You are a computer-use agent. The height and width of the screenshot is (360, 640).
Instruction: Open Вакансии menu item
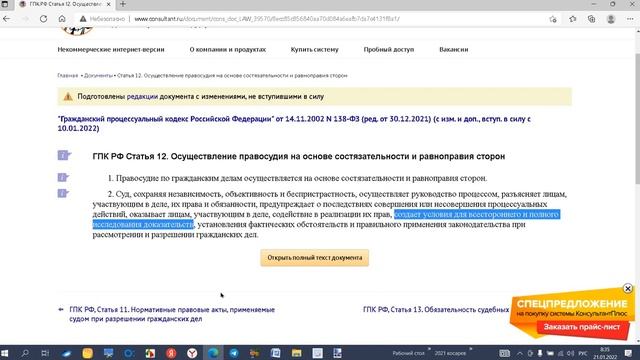[x=454, y=49]
